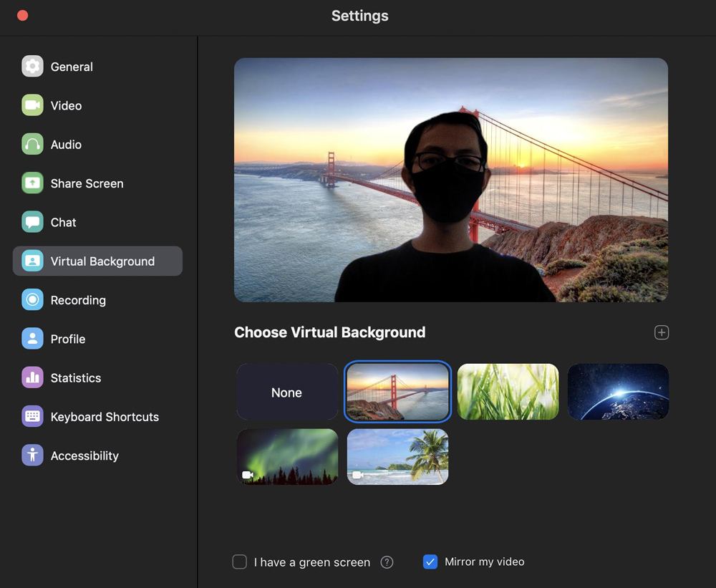Choose the Earth from space background

[x=618, y=392]
